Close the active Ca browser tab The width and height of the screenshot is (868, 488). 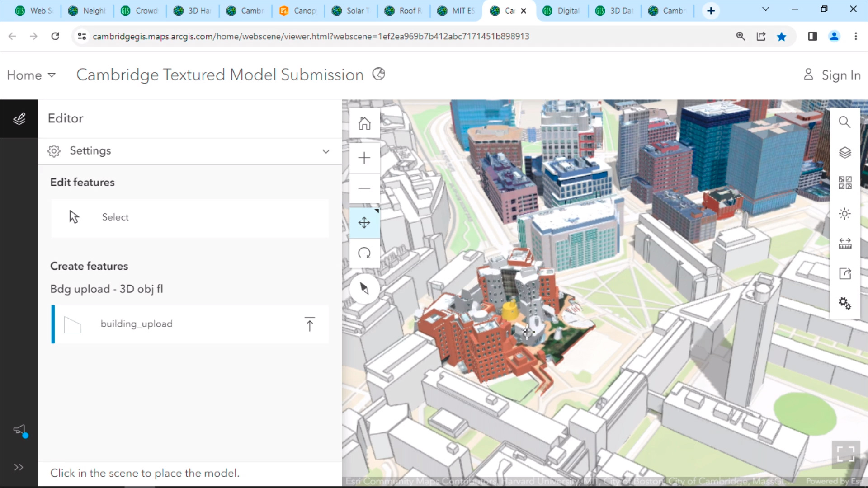524,11
